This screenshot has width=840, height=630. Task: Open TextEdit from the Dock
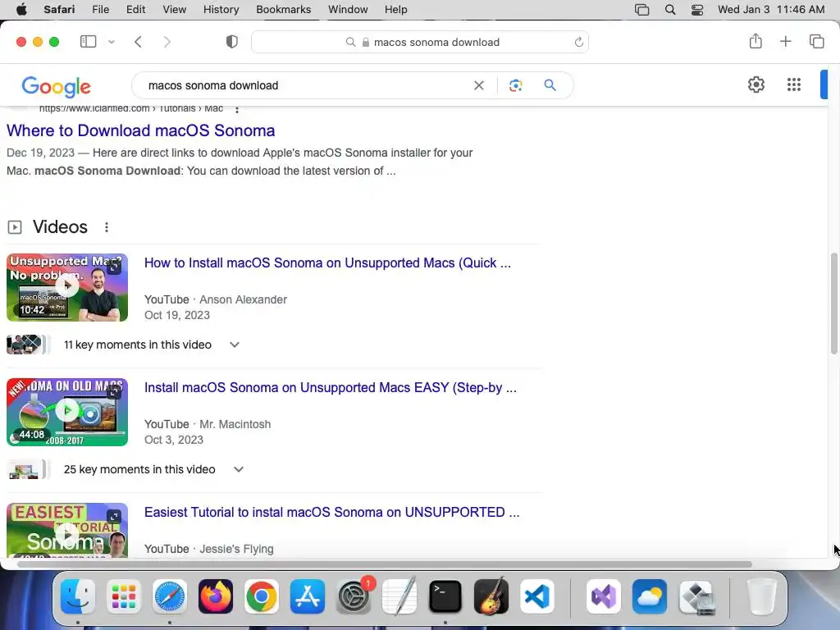pos(399,596)
